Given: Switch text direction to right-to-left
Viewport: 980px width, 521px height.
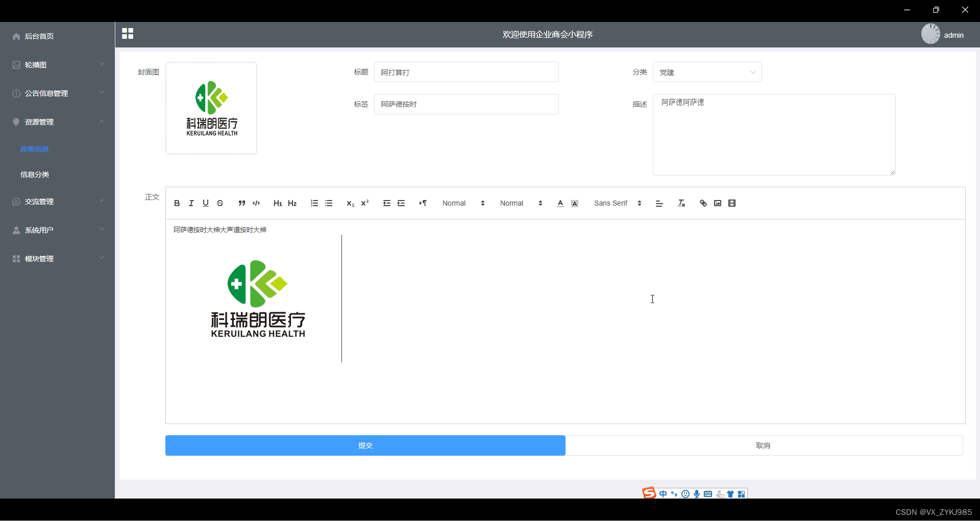Looking at the screenshot, I should (x=423, y=203).
